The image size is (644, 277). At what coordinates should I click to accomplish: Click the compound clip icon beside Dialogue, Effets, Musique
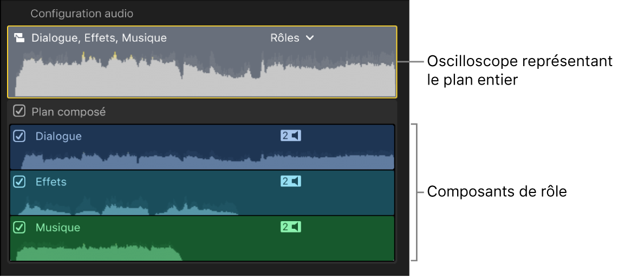click(x=19, y=38)
